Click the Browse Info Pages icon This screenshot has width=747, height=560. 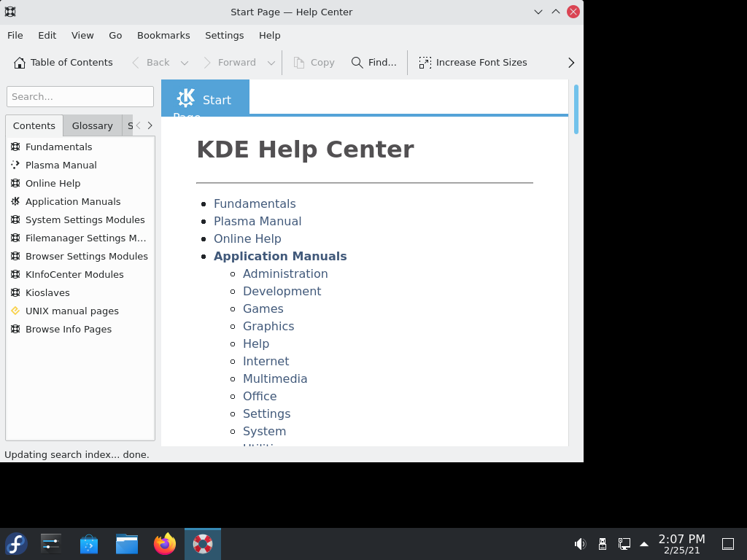coord(15,329)
